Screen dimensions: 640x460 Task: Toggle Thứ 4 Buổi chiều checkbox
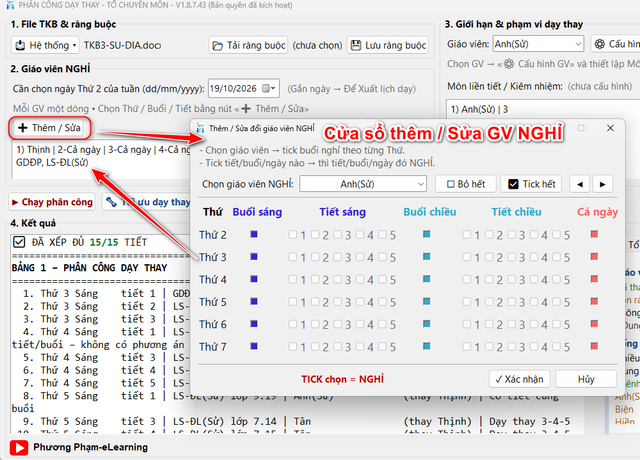[427, 279]
